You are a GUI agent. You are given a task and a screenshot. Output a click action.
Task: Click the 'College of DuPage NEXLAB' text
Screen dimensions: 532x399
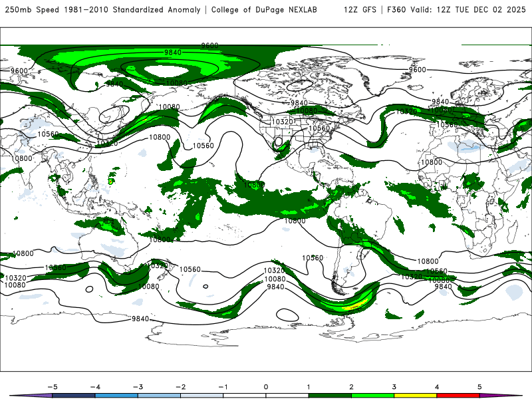click(264, 10)
